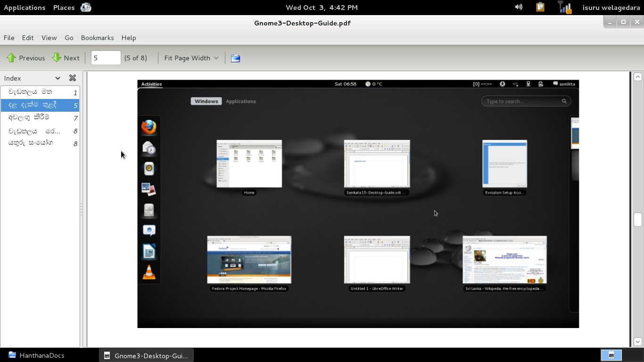
Task: Open the Go menu
Action: point(69,38)
